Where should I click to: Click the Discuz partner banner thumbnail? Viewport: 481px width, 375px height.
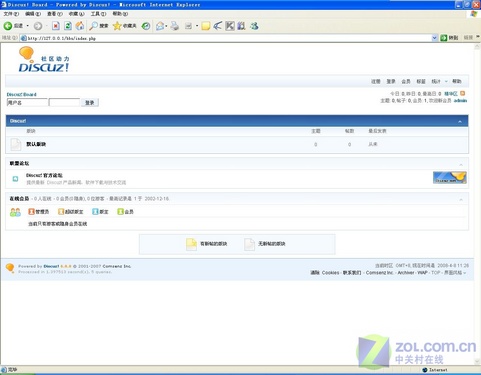pos(450,178)
